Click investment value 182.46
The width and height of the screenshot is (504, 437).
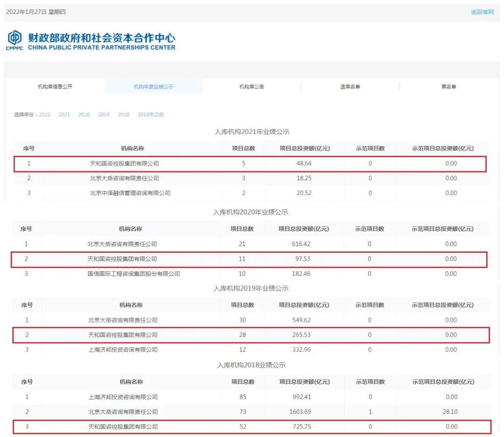coord(301,274)
